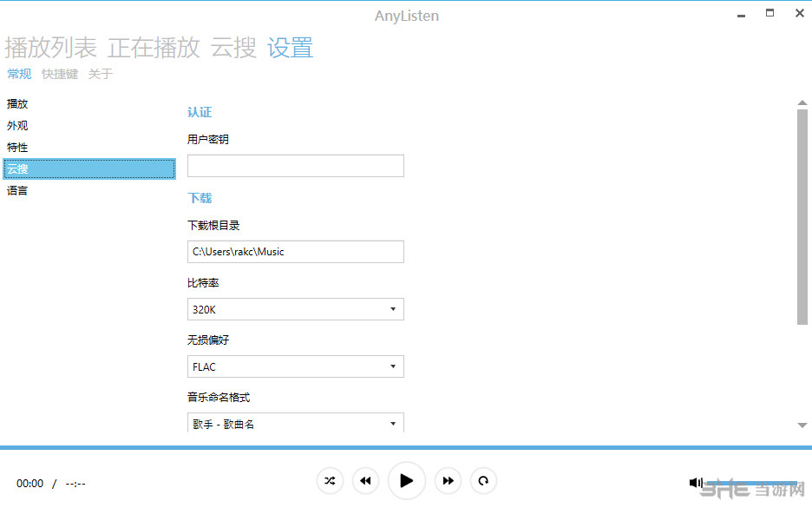Select the 设置 tab
The height and width of the screenshot is (508, 812).
[290, 48]
